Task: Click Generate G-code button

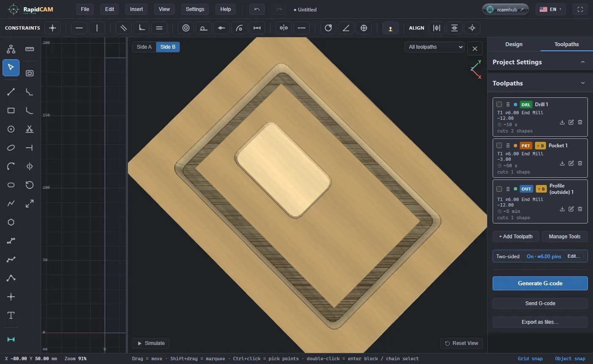Action: (x=540, y=283)
